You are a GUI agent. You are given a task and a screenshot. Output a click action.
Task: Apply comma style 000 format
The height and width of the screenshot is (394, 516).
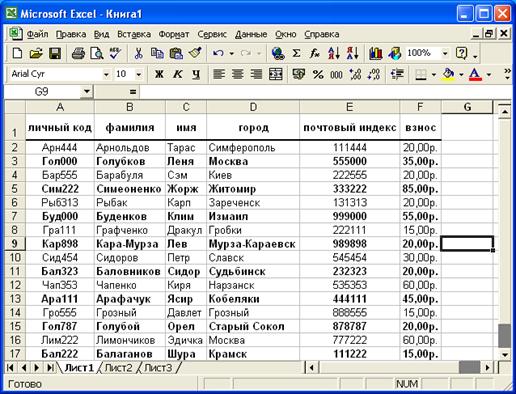point(336,74)
